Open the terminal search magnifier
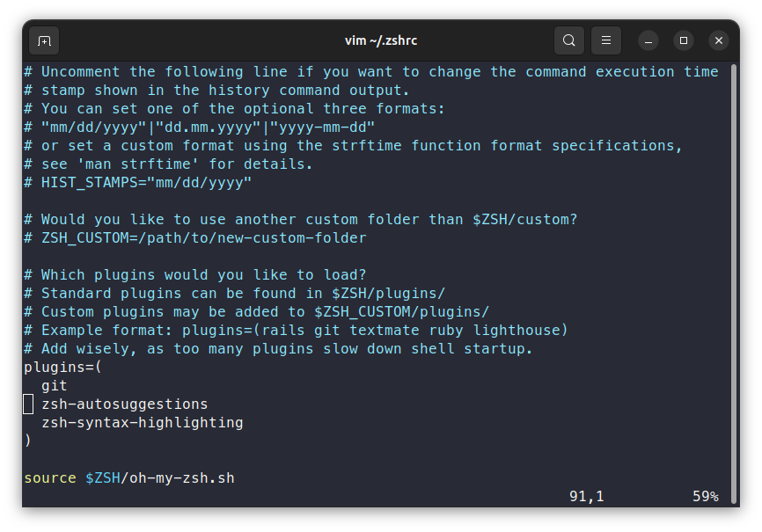The image size is (762, 532). (x=568, y=40)
